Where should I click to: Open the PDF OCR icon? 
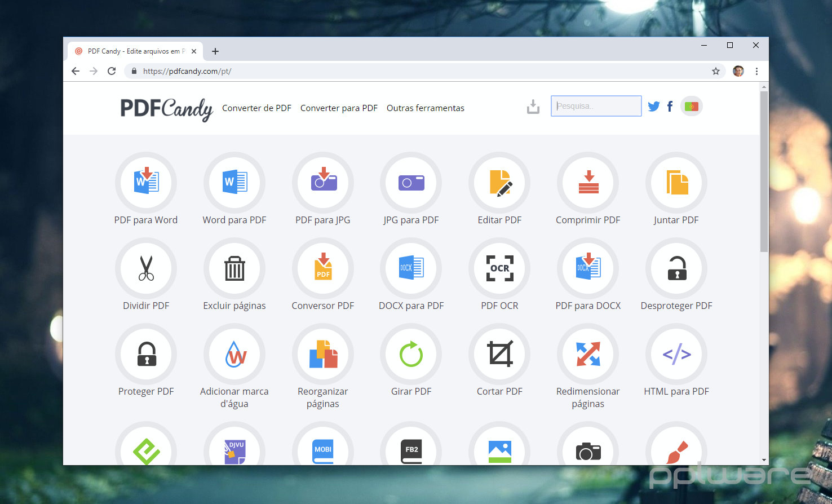point(499,268)
